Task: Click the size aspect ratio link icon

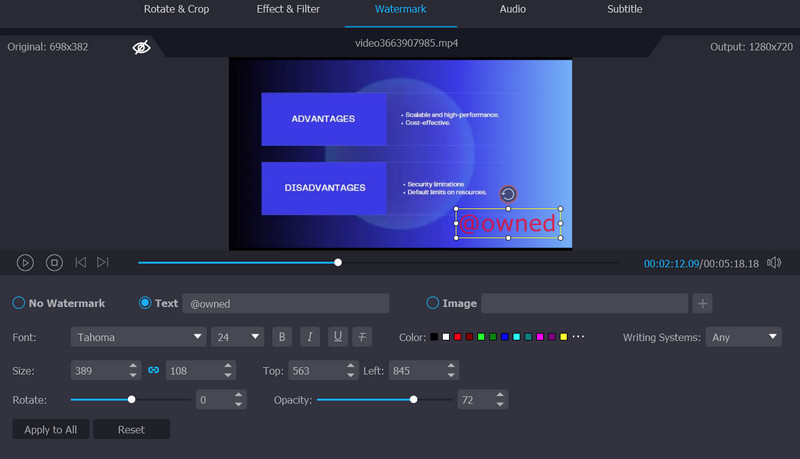Action: click(x=154, y=370)
